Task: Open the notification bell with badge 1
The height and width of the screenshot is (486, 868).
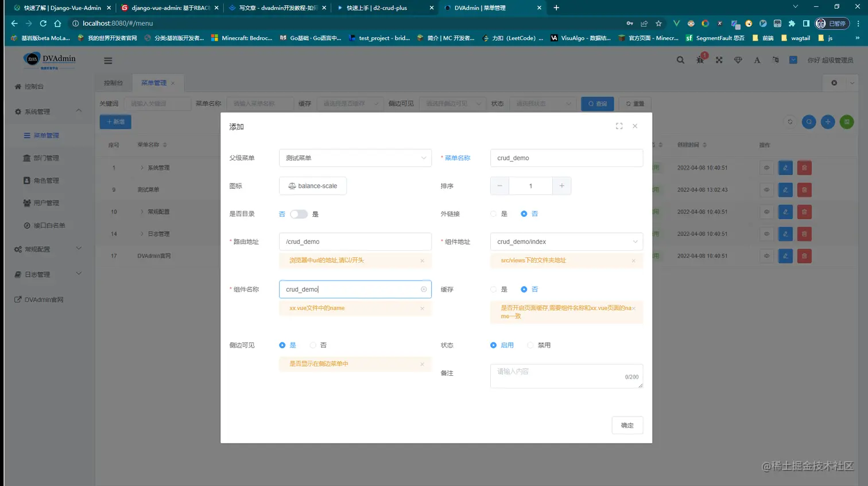Action: 700,60
